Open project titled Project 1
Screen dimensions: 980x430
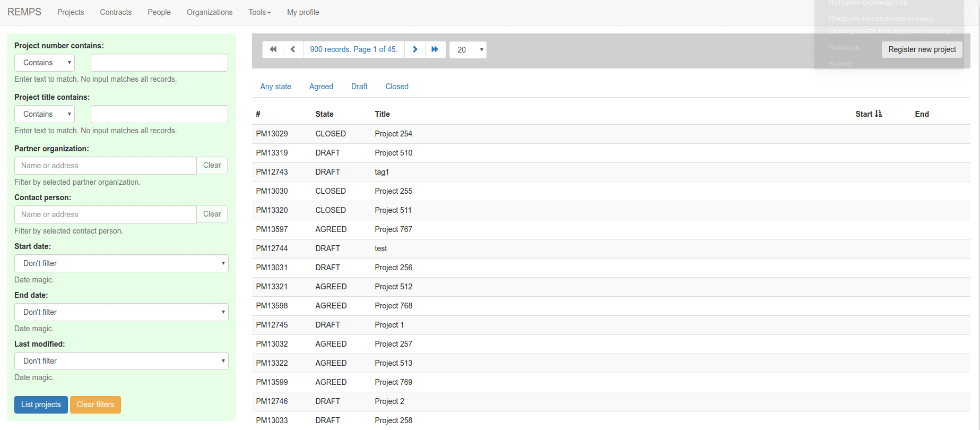pyautogui.click(x=389, y=325)
